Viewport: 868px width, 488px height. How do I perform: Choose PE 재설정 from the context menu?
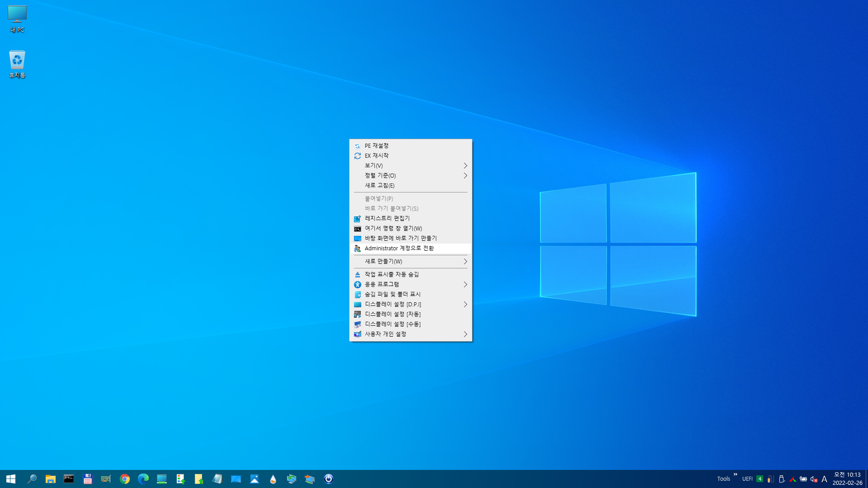click(x=410, y=146)
